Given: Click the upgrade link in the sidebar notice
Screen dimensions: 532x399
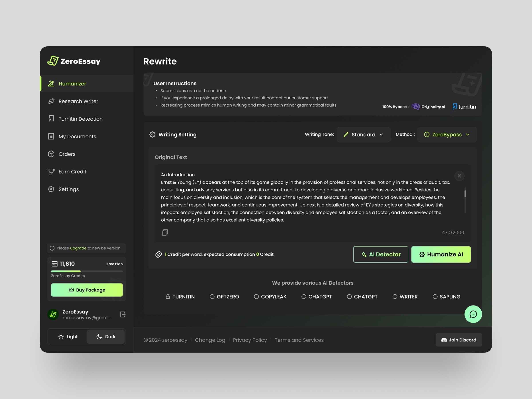Looking at the screenshot, I should (78, 248).
